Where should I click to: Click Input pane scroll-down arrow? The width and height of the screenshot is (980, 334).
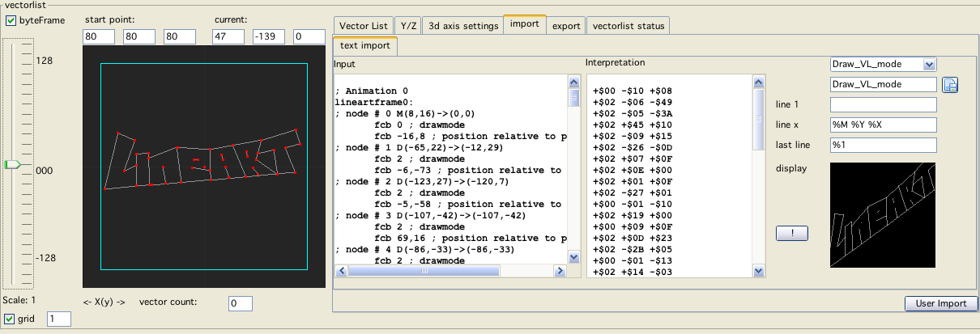pyautogui.click(x=574, y=257)
